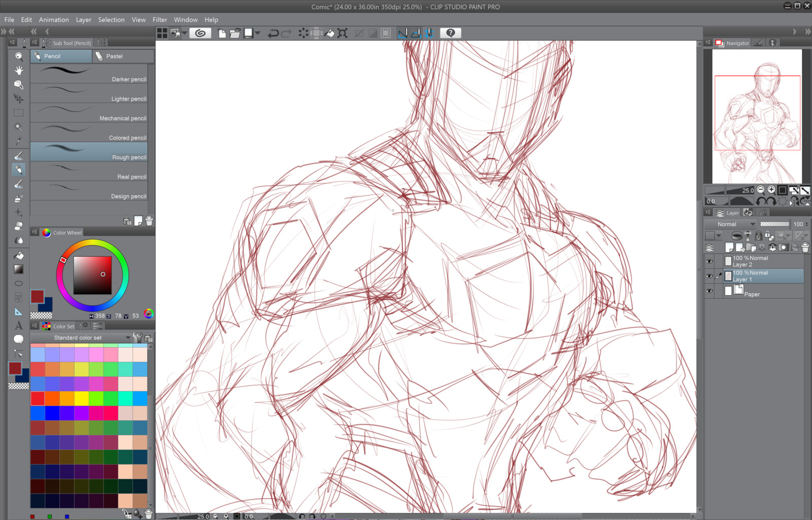Select the Airbrush tool
This screenshot has width=812, height=520.
point(19,198)
